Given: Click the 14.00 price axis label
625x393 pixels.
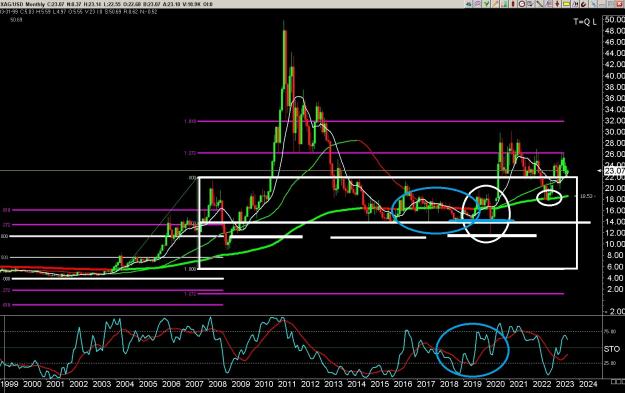Looking at the screenshot, I should 615,222.
